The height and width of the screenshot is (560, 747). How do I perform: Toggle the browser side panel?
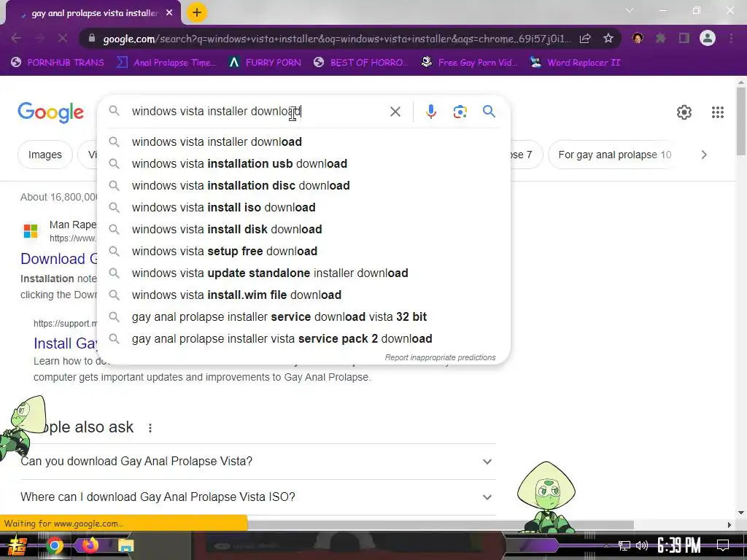click(684, 38)
